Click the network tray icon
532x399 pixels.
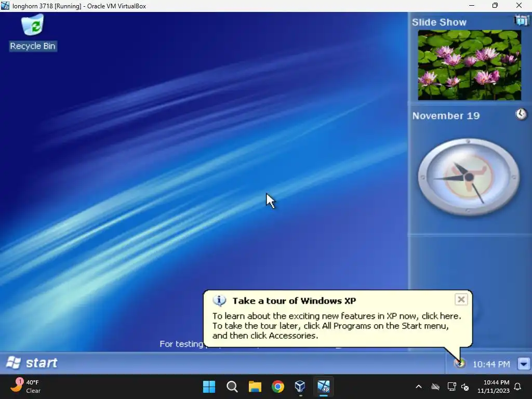[x=451, y=387]
